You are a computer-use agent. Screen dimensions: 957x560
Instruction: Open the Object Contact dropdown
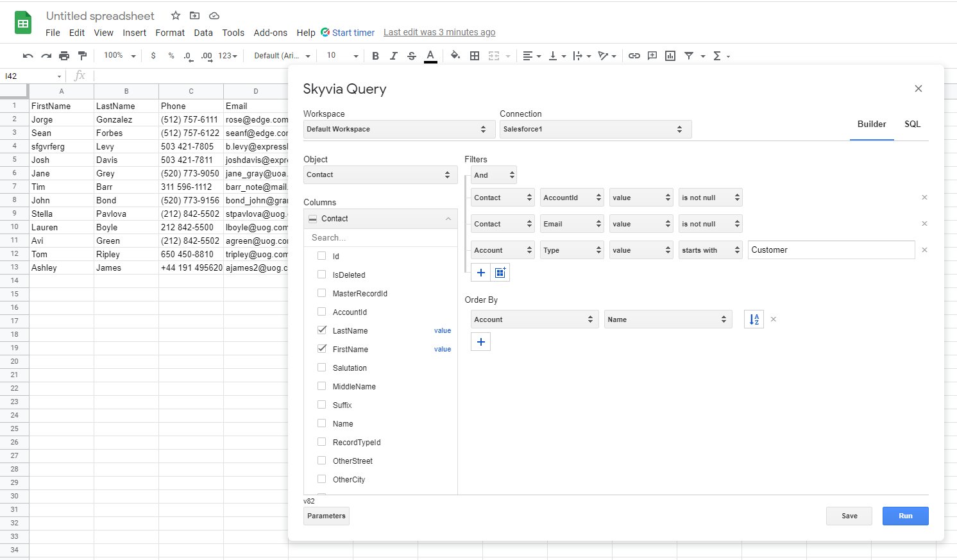[380, 174]
